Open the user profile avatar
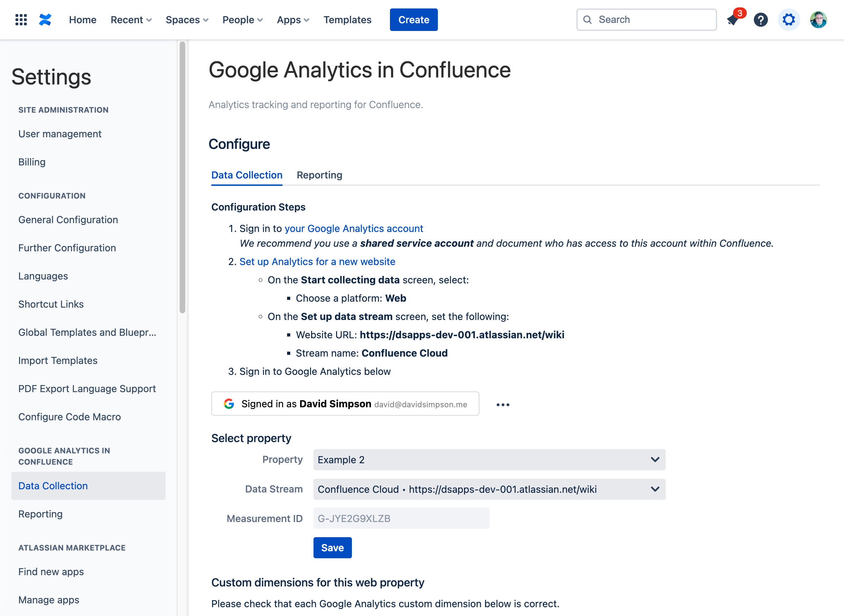 click(x=818, y=20)
